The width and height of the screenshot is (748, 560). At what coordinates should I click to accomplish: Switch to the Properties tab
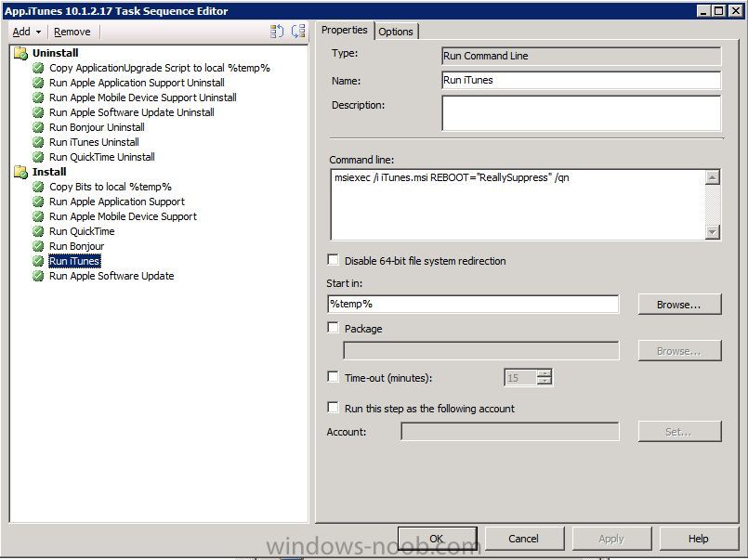[344, 30]
